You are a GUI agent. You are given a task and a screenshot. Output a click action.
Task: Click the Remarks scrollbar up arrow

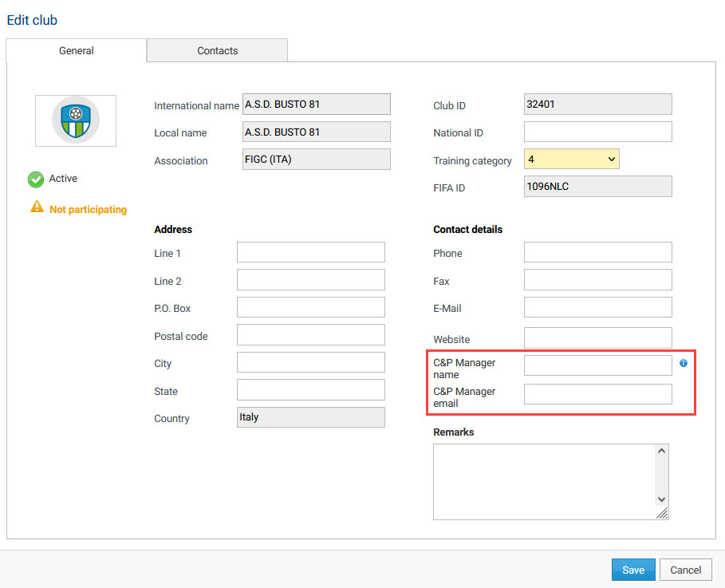point(662,451)
